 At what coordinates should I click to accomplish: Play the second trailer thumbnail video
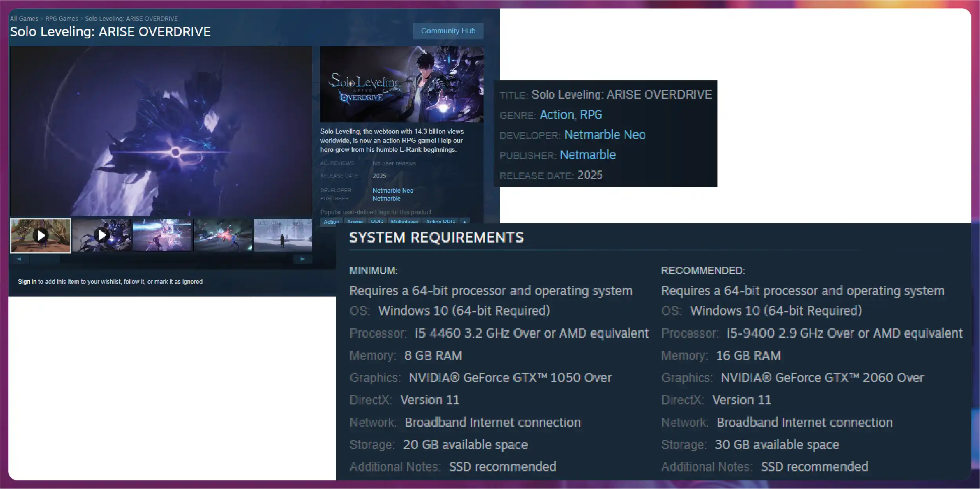coord(102,235)
